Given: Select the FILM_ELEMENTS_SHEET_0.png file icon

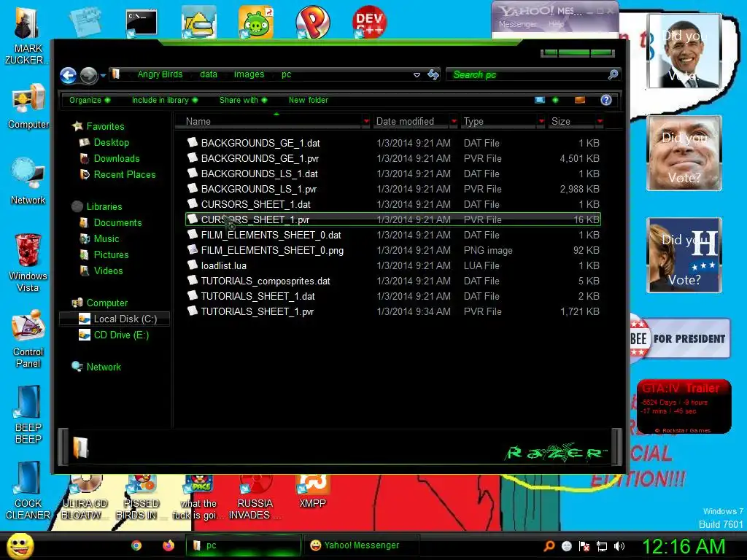Looking at the screenshot, I should (193, 249).
